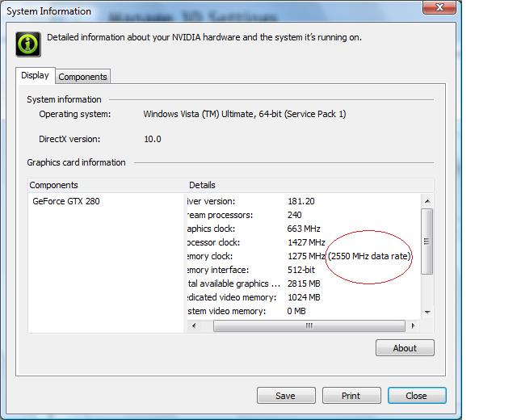Image resolution: width=517 pixels, height=420 pixels.
Task: Click the horizontal scrollbar left arrow
Action: pyautogui.click(x=194, y=325)
